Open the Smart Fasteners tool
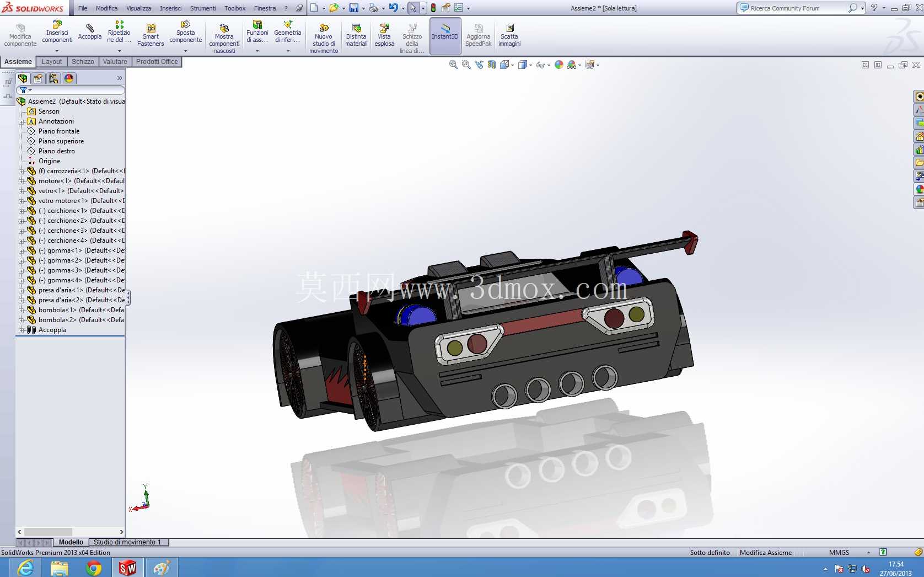924x577 pixels. point(151,35)
